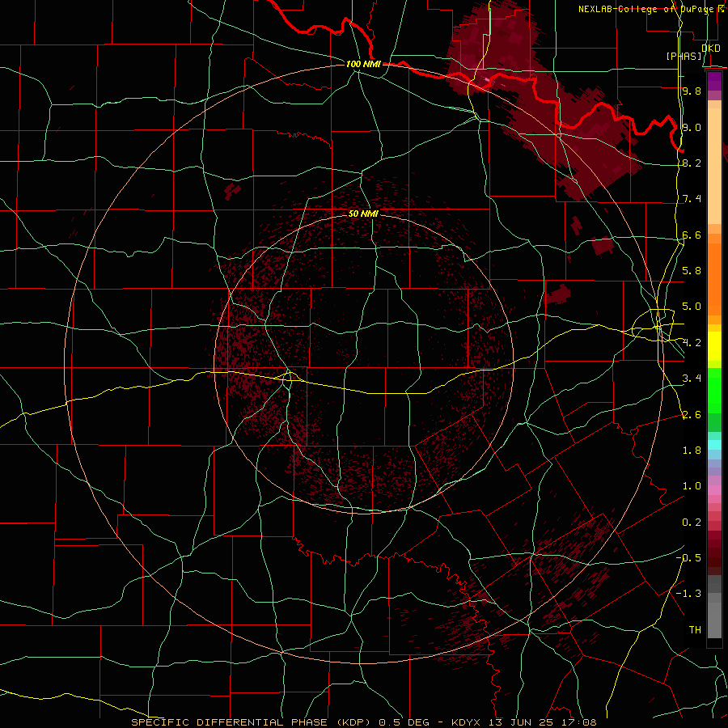Click the 0.2 scale value
Screen dimensions: 728x728
pos(692,523)
